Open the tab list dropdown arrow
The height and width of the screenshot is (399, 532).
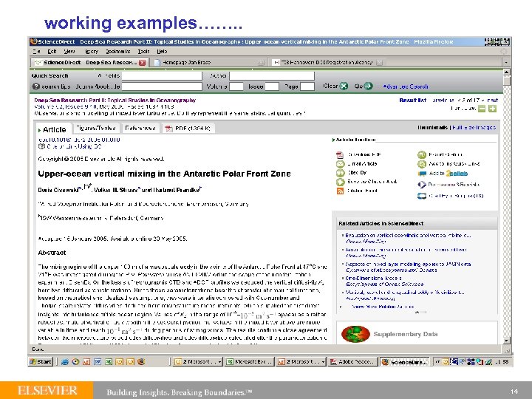[506, 62]
